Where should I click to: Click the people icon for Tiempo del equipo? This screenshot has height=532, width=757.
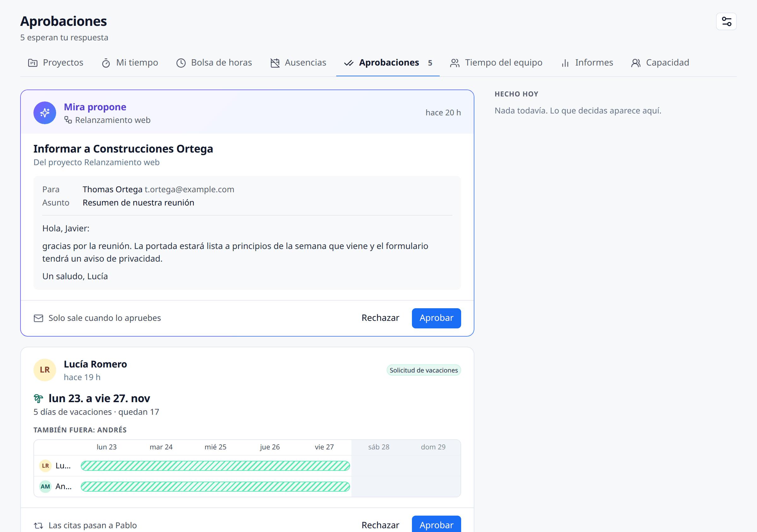pos(455,63)
